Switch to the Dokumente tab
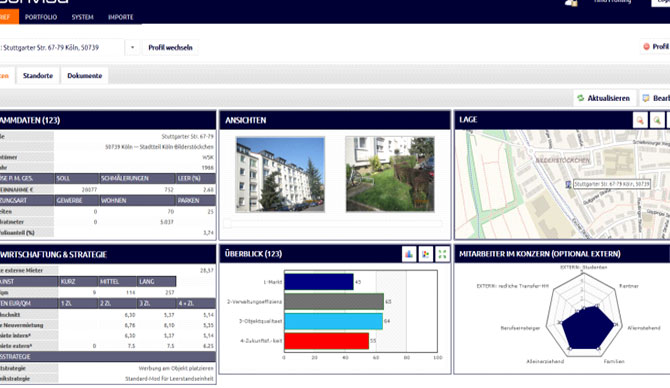Viewport: 670px width, 388px height. (85, 76)
